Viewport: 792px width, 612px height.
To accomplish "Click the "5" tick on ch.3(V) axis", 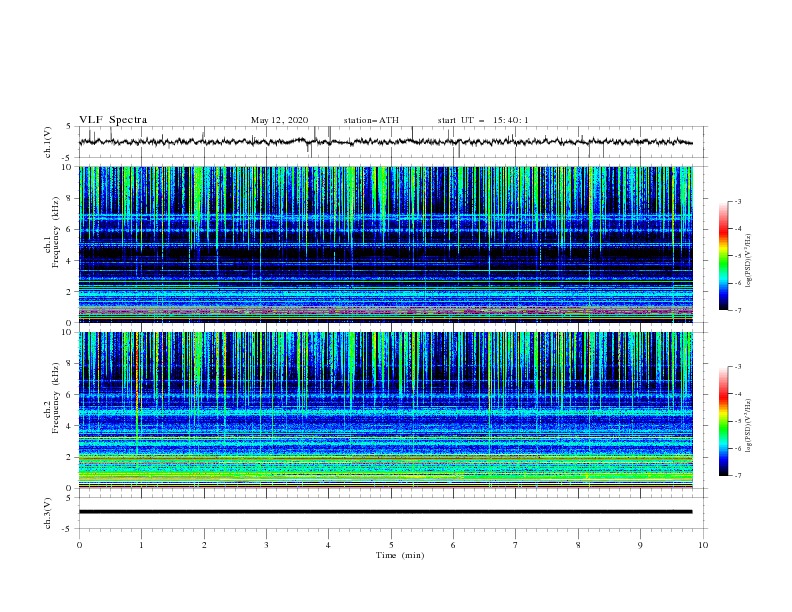I will click(x=69, y=497).
